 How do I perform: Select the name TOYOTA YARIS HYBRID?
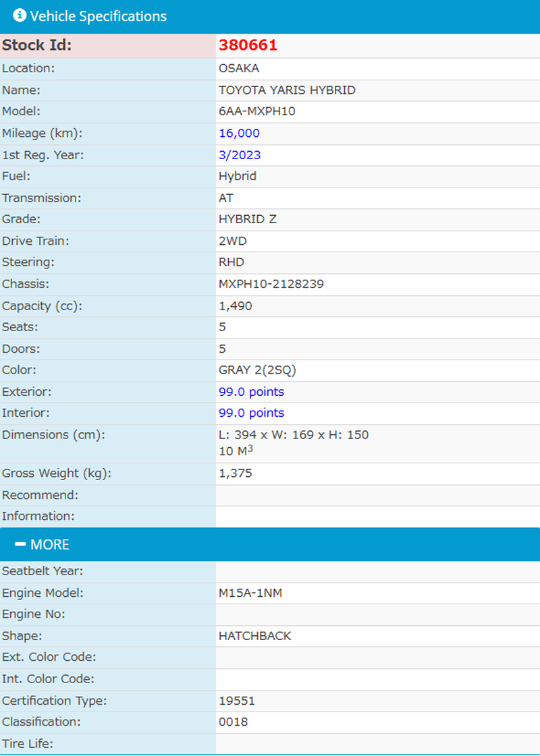click(x=287, y=90)
